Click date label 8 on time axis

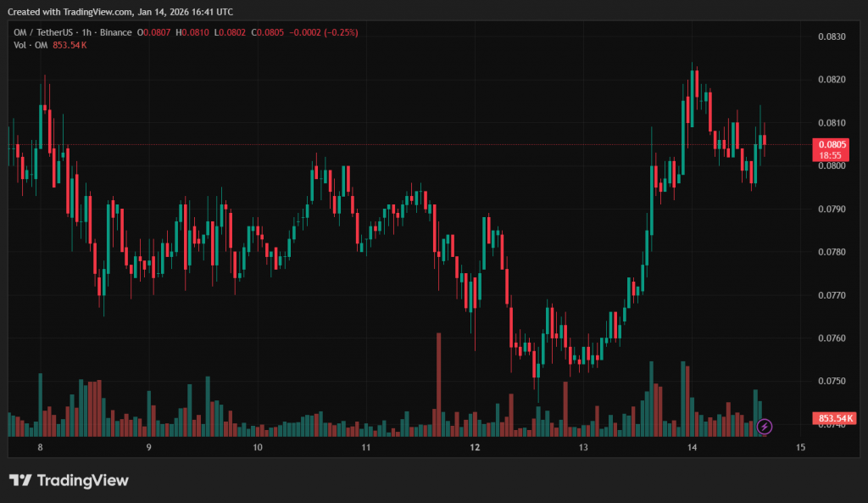[x=40, y=447]
